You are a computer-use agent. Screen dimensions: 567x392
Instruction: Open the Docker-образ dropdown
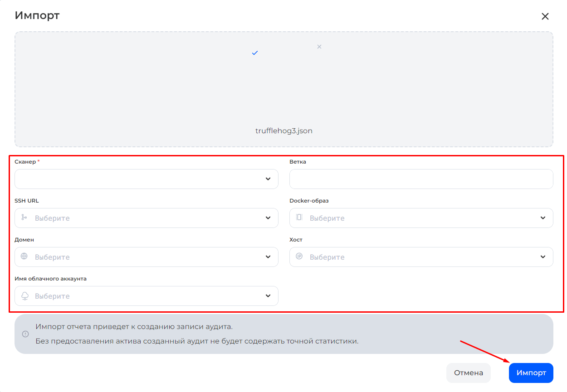(543, 218)
